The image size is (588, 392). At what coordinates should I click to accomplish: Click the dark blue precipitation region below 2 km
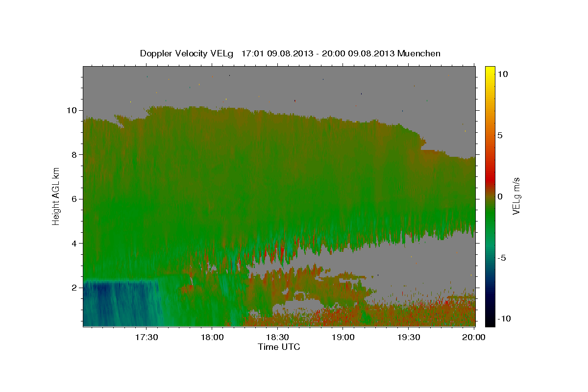[120, 304]
